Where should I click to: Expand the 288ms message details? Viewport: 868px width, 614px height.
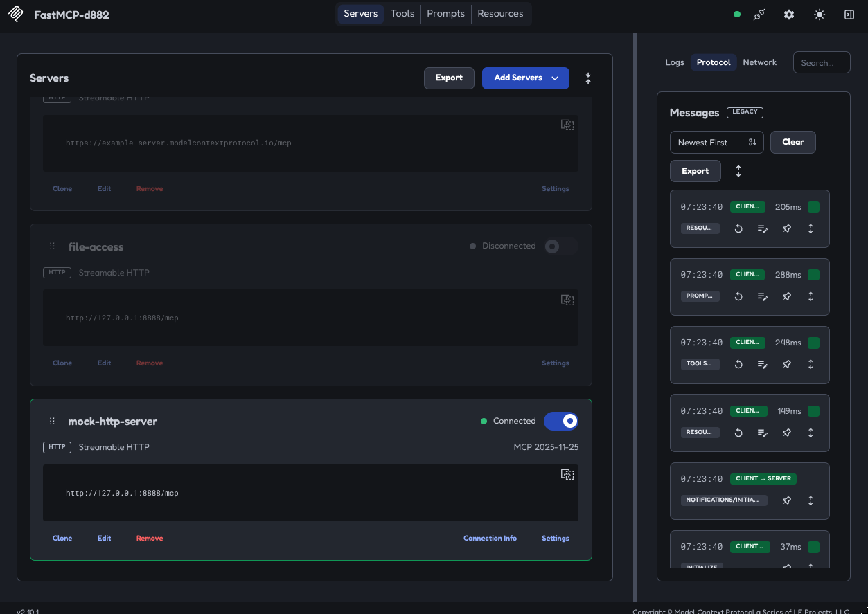coord(811,296)
